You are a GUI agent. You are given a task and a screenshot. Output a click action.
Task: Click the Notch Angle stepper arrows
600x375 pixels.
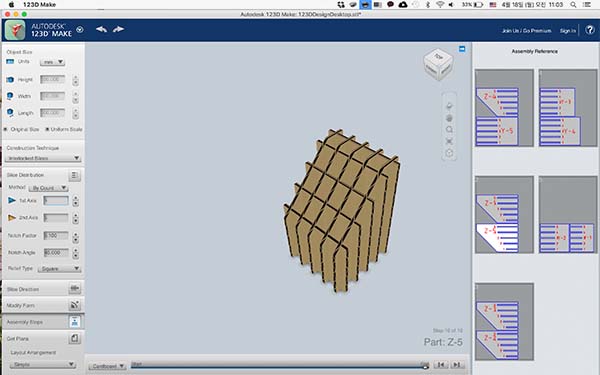(x=75, y=253)
